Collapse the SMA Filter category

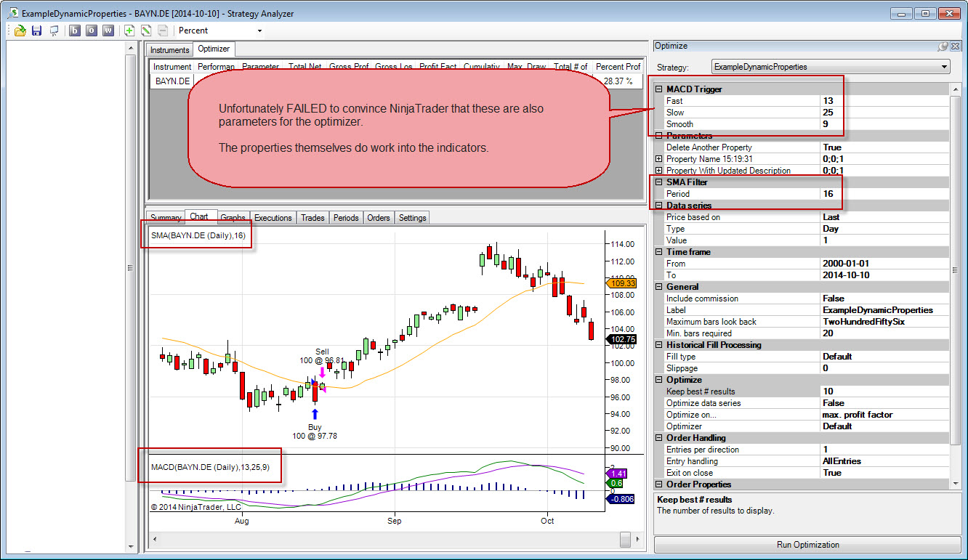(659, 182)
